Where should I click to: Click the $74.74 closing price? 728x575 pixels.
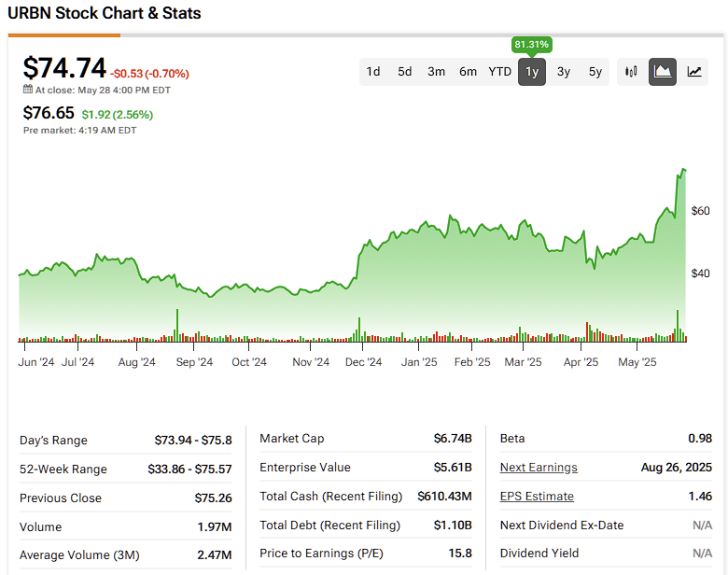[x=63, y=68]
